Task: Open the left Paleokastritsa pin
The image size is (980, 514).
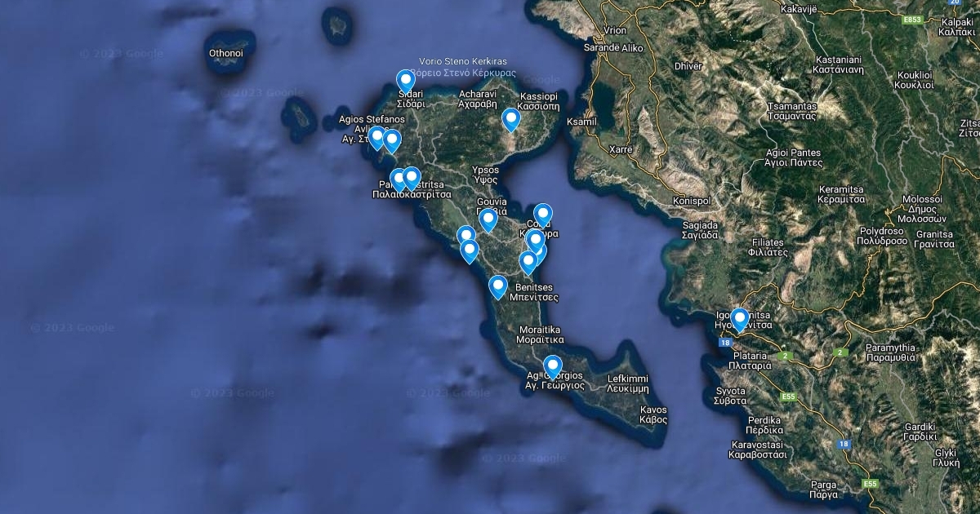Action: (x=398, y=180)
